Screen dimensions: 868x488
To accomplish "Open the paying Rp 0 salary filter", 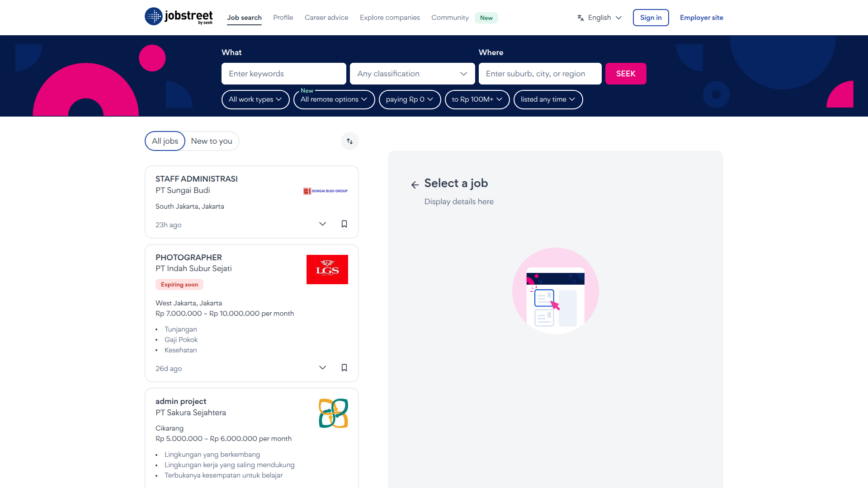I will 410,99.
